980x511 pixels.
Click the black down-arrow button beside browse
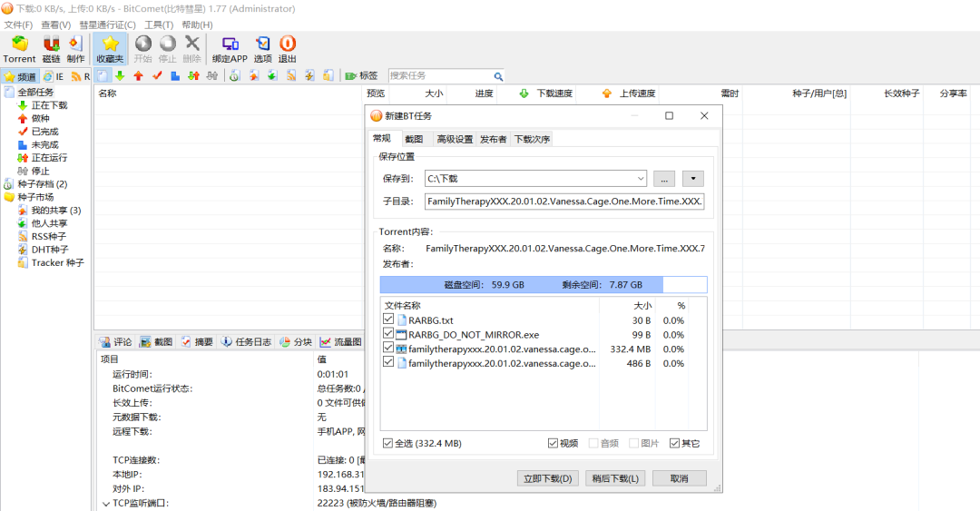click(x=692, y=178)
